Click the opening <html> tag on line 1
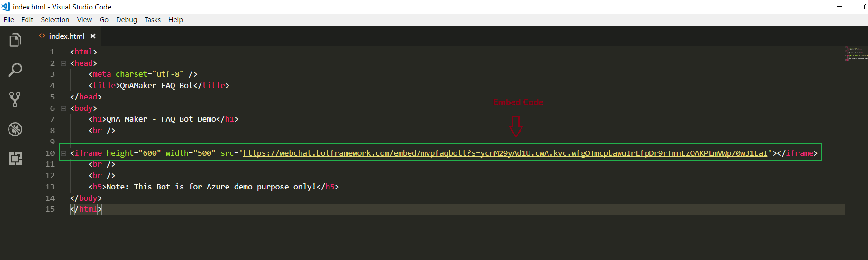The image size is (868, 260). pyautogui.click(x=83, y=52)
